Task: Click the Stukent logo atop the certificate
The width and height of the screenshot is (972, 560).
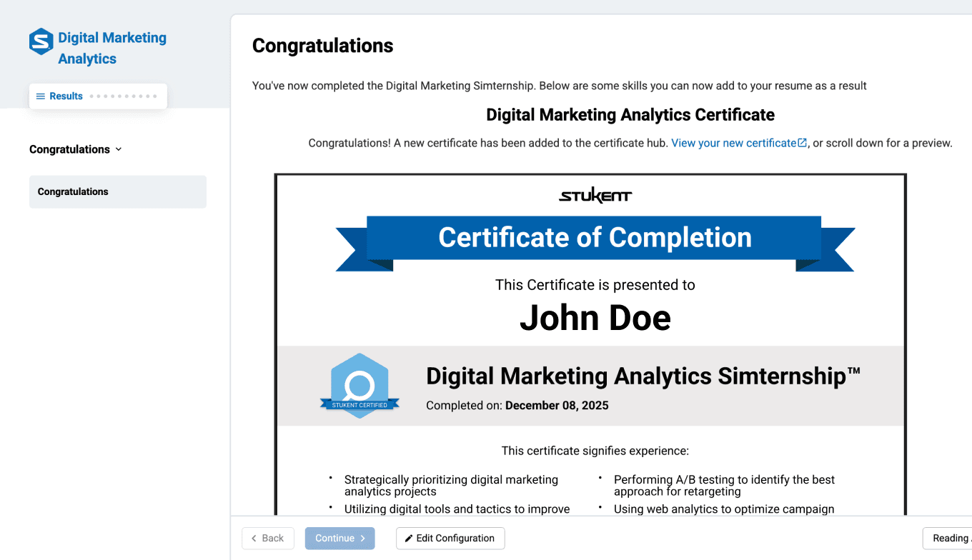Action: [595, 196]
